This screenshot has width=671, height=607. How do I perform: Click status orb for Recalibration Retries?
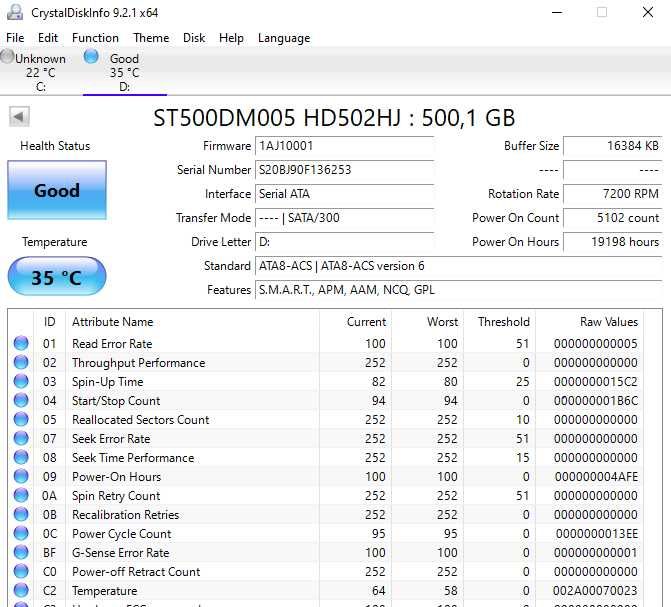pos(21,514)
